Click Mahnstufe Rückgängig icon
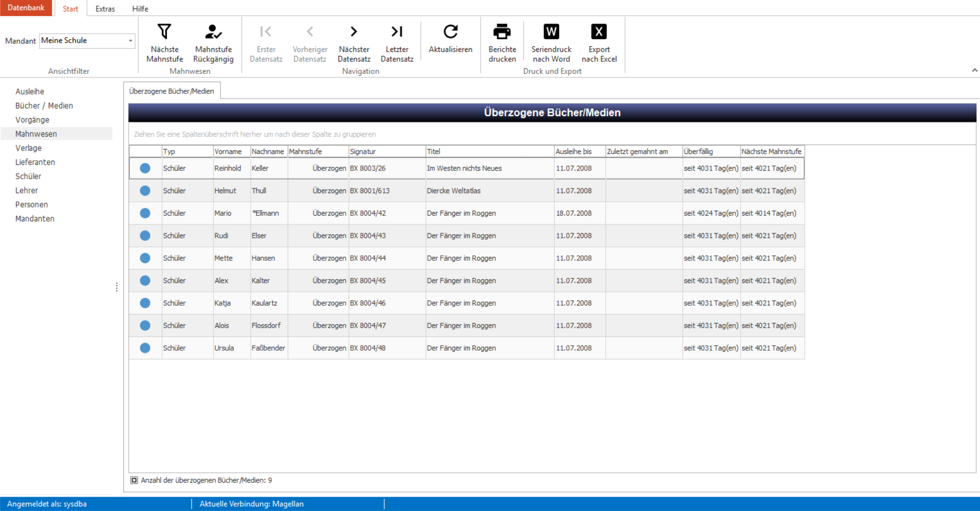Image resolution: width=980 pixels, height=511 pixels. (x=213, y=32)
